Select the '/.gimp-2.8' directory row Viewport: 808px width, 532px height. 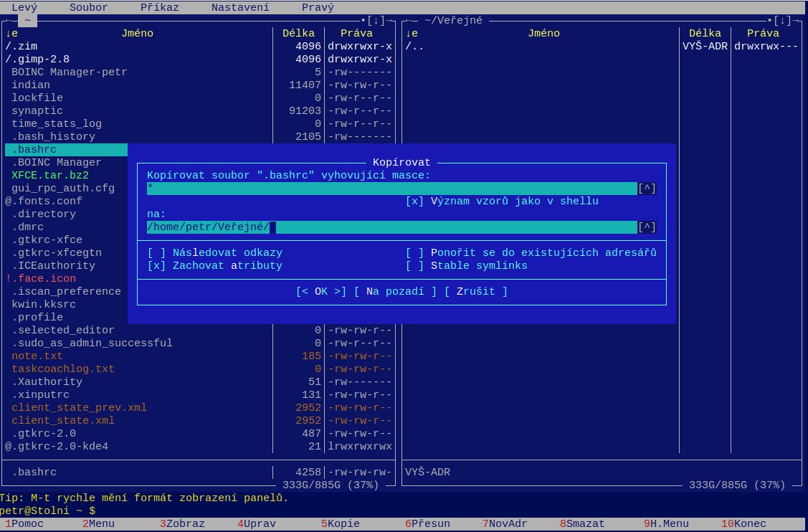click(199, 60)
